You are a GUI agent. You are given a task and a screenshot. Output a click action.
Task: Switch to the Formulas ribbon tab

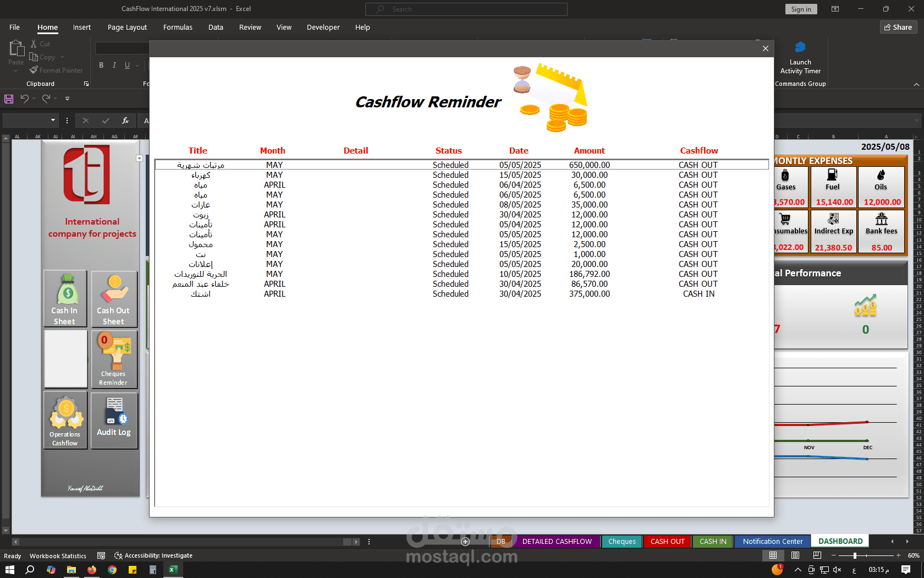point(178,27)
